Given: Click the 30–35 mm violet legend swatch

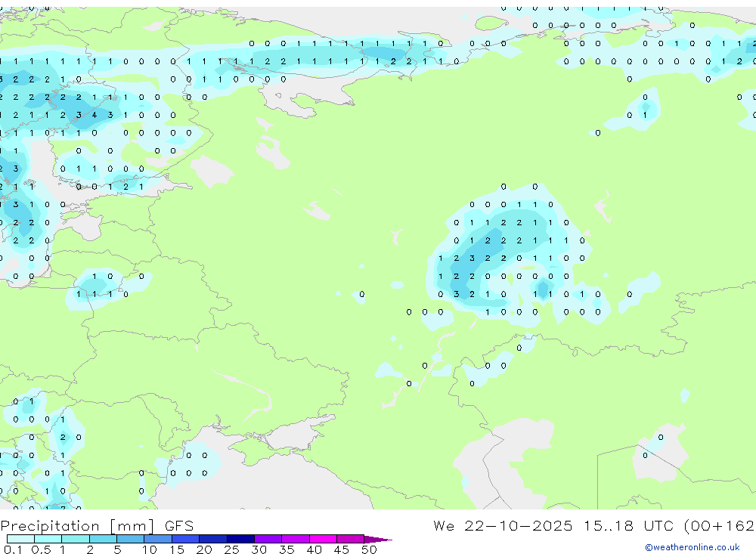Looking at the screenshot, I should click(268, 539).
